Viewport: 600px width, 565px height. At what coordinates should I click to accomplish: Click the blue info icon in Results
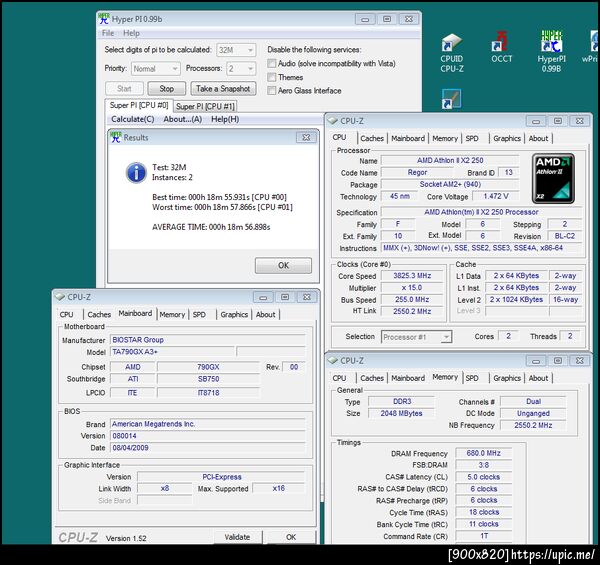(x=136, y=173)
